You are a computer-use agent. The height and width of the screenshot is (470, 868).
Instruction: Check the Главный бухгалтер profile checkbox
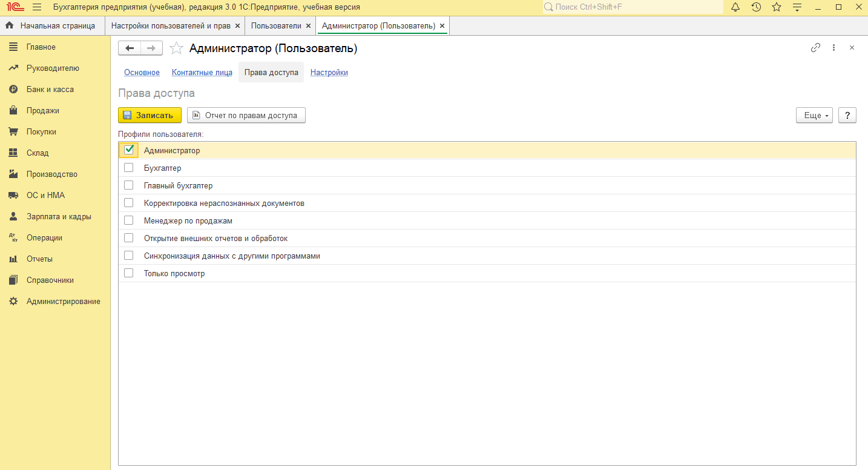128,185
